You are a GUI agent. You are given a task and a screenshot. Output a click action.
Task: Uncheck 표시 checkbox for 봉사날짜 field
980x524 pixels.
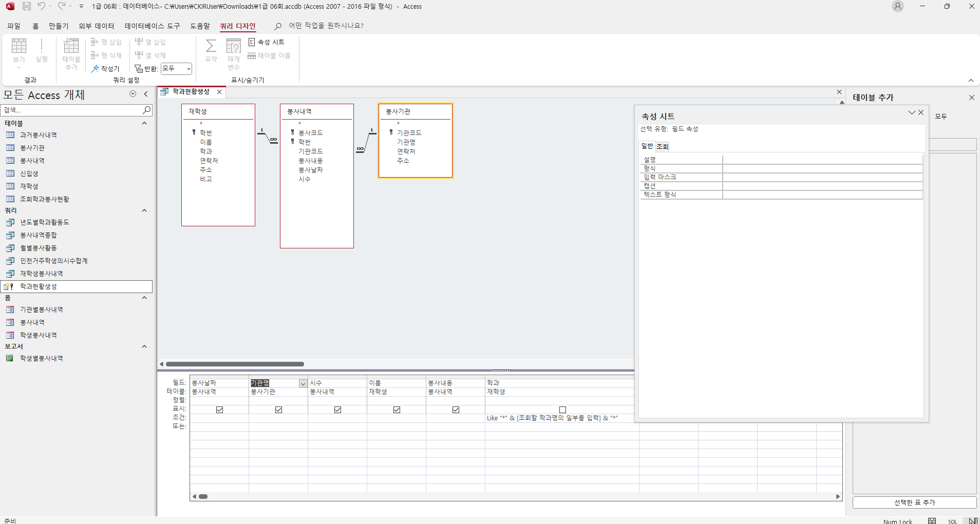click(x=219, y=410)
